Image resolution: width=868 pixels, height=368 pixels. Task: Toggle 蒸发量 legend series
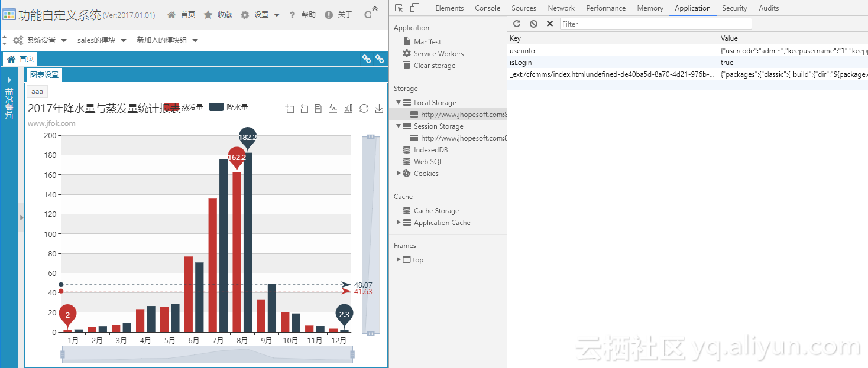183,108
